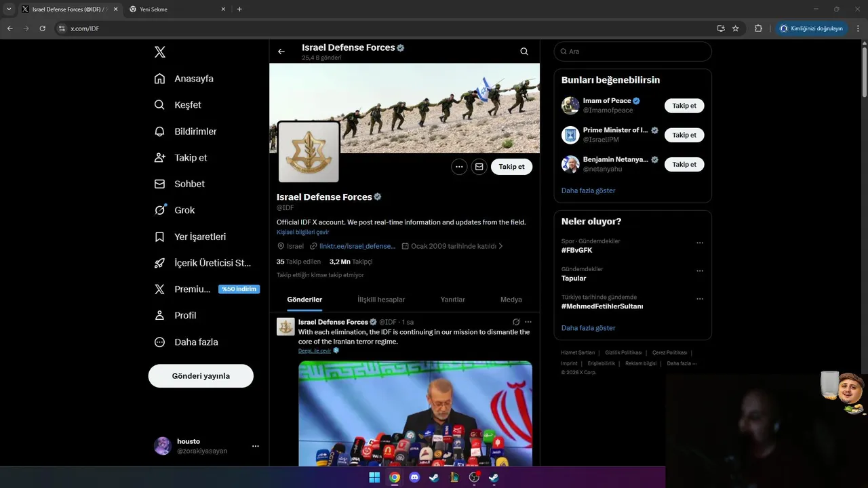This screenshot has width=868, height=488.
Task: Click Kişisel bilgileri çevir link
Action: 302,232
